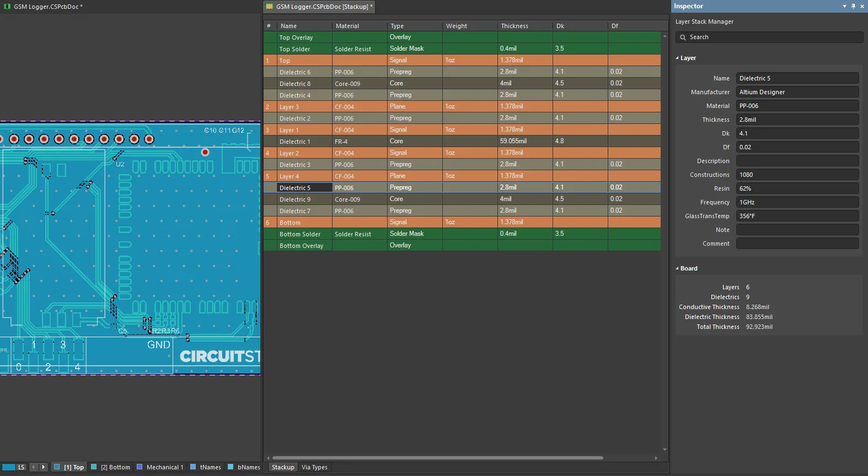Click the Material column header
The height and width of the screenshot is (476, 868).
click(x=360, y=26)
